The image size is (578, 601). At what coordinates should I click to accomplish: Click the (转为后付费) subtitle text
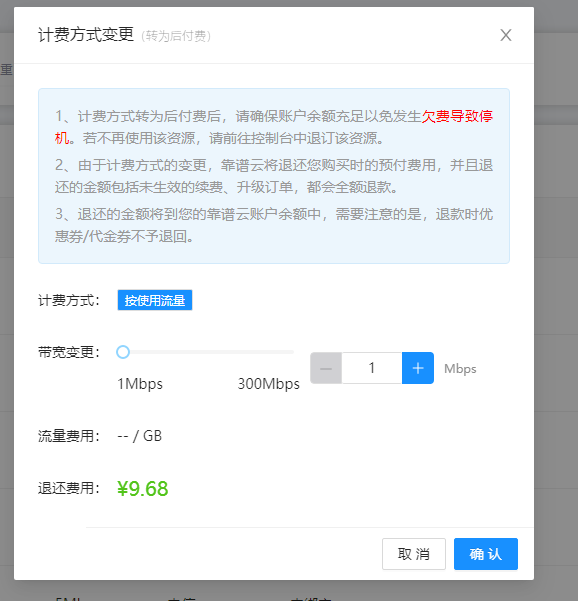[176, 36]
